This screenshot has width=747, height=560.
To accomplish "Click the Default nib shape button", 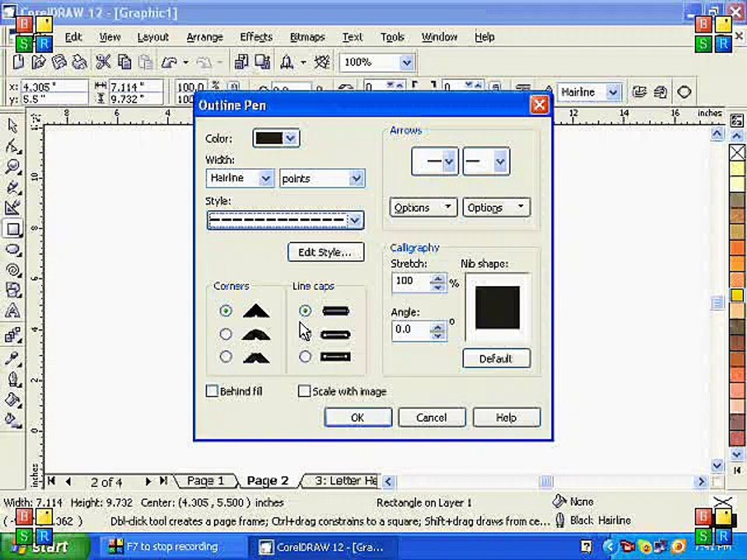I will click(x=496, y=359).
